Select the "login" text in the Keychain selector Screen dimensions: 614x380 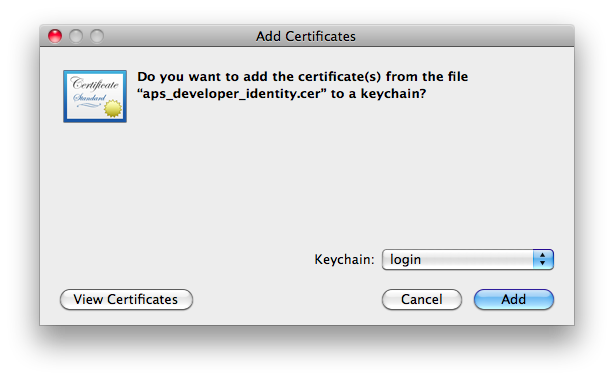point(406,259)
